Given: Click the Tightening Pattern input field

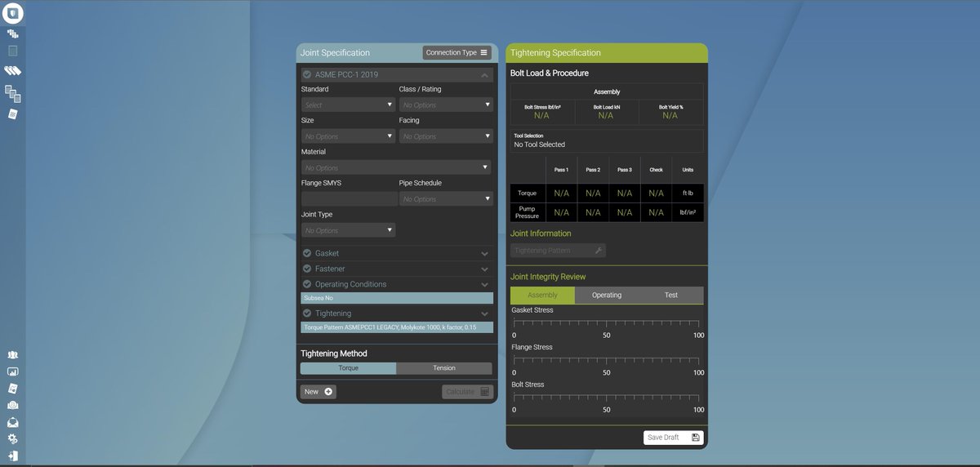Looking at the screenshot, I should [x=558, y=251].
